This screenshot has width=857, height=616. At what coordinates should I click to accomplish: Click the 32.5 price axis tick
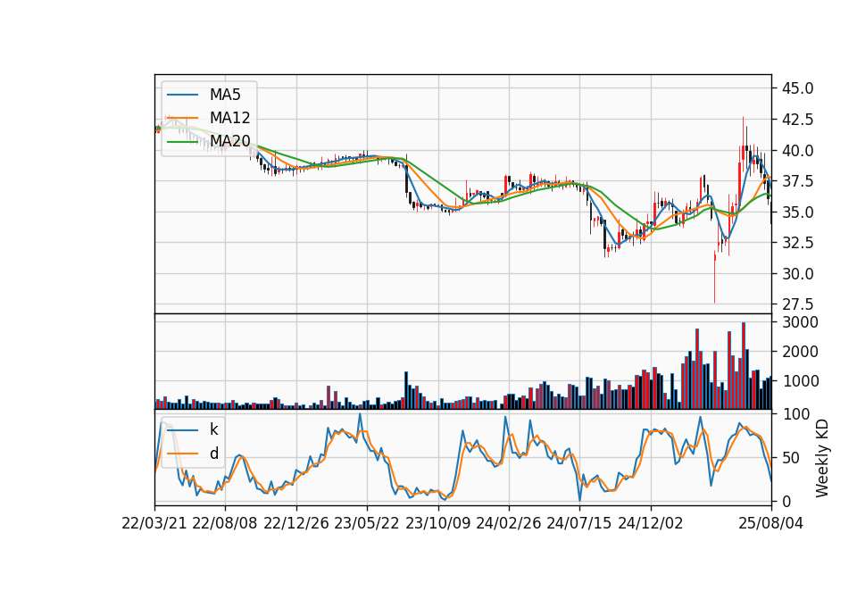coord(797,243)
